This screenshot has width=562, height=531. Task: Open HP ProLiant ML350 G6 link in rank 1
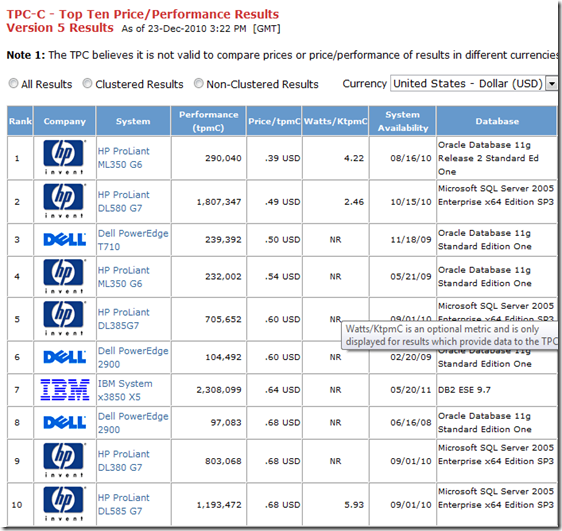(124, 158)
